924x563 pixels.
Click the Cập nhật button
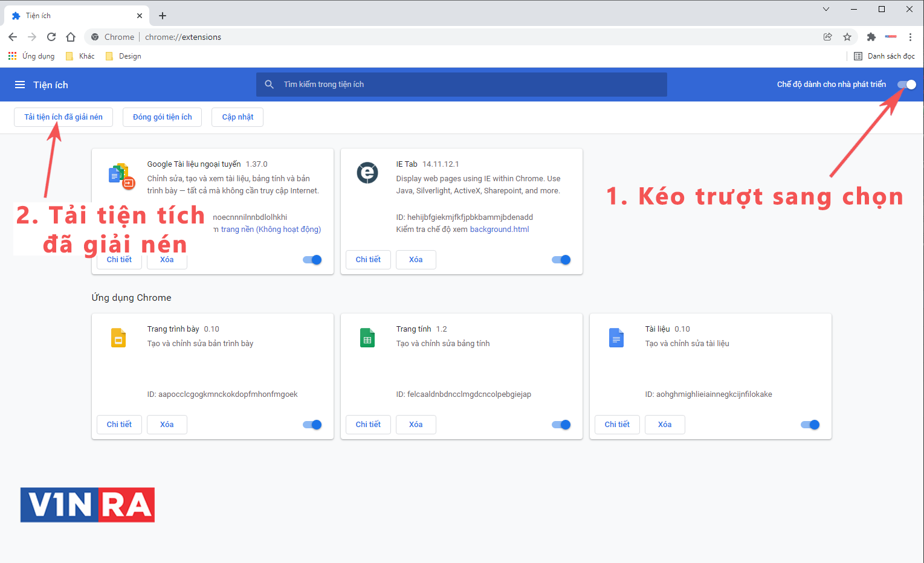point(237,117)
